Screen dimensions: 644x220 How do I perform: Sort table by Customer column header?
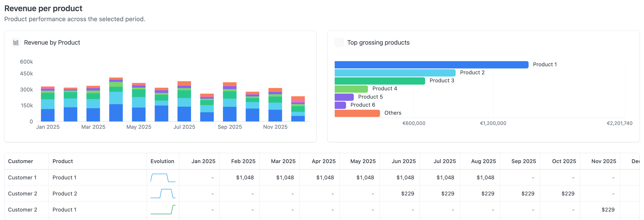point(20,161)
